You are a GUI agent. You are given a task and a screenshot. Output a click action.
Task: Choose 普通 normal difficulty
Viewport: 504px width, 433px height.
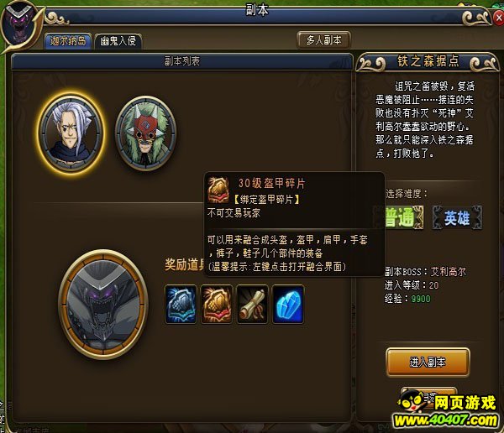[x=404, y=217]
